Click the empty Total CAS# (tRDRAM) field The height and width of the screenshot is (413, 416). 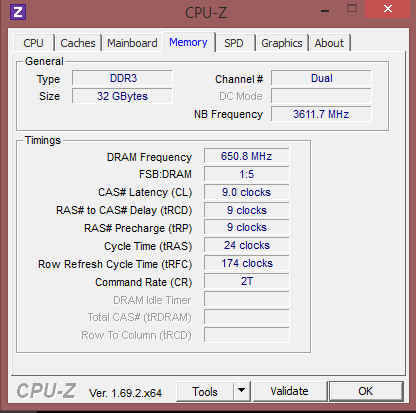click(x=247, y=317)
